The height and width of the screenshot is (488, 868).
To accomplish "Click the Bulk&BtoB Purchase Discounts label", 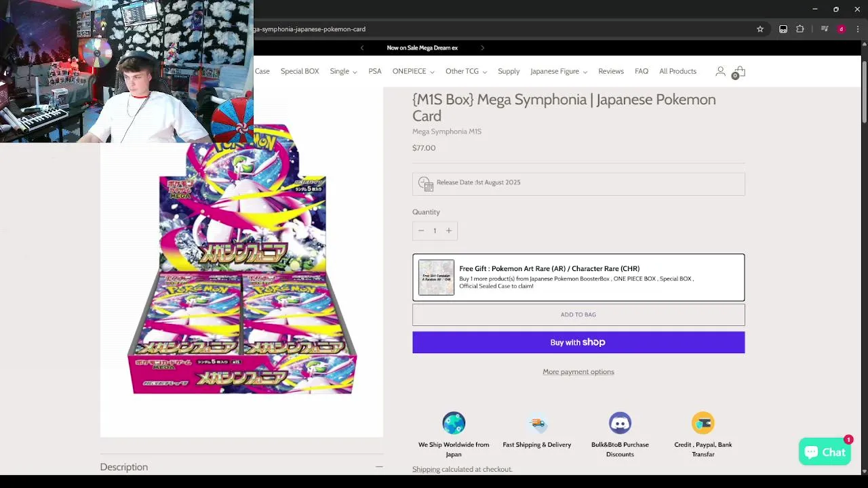I will click(x=620, y=449).
